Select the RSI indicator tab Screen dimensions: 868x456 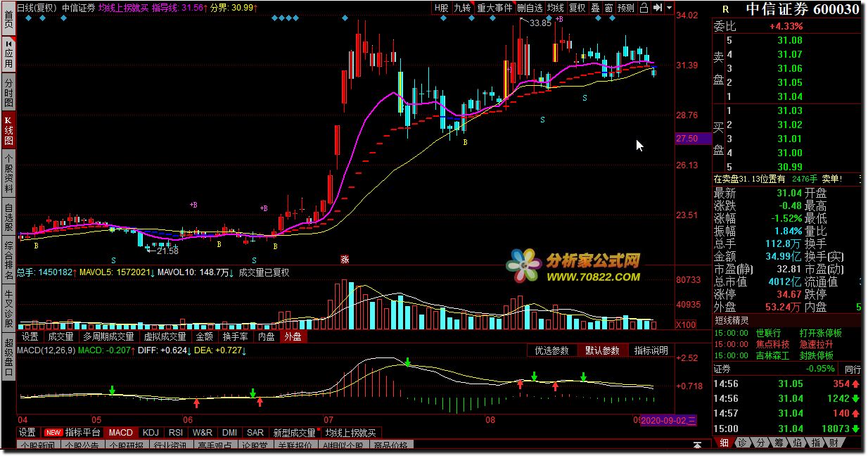pyautogui.click(x=176, y=432)
